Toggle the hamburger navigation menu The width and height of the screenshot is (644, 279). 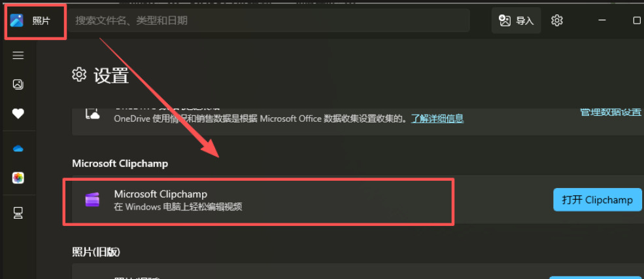click(x=18, y=55)
